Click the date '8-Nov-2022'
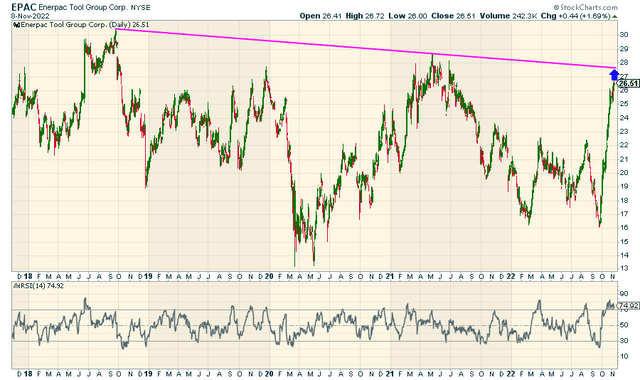640x380 pixels. point(31,16)
